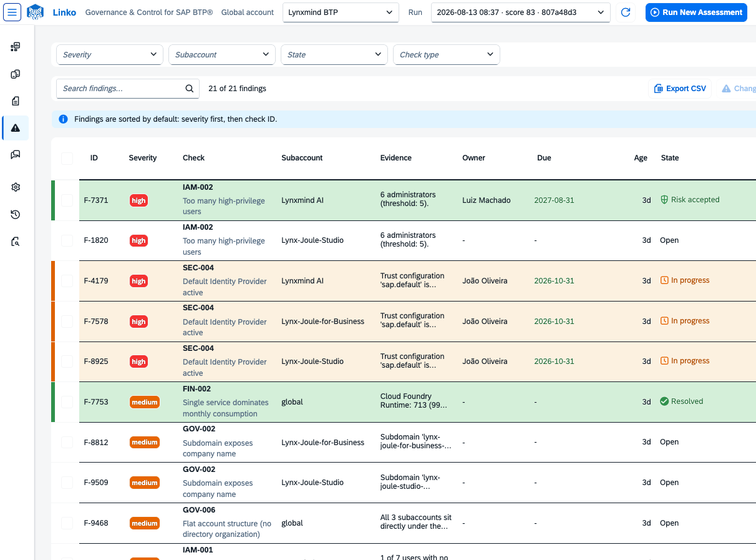Screen dimensions: 756x560
Task: Click the refresh runs icon
Action: click(x=626, y=12)
